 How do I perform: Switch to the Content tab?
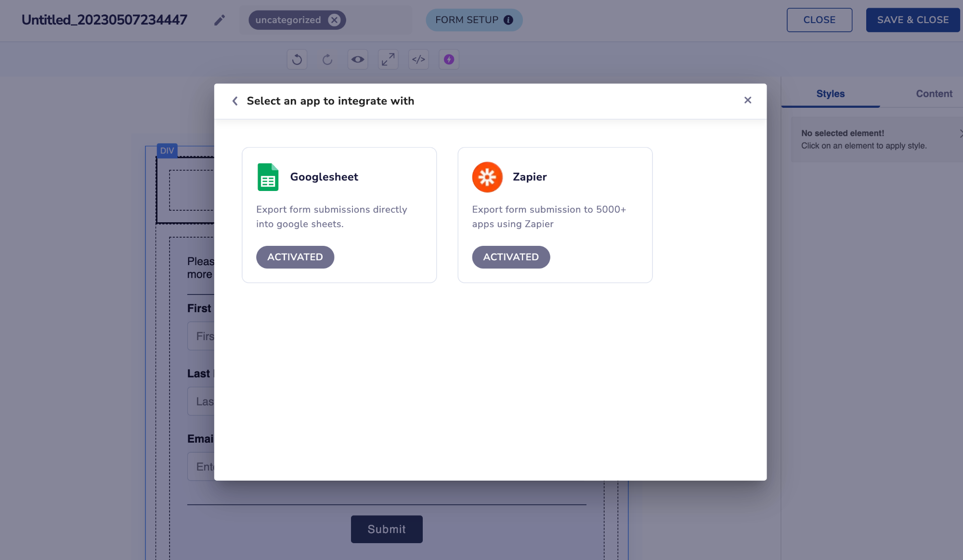pos(934,94)
